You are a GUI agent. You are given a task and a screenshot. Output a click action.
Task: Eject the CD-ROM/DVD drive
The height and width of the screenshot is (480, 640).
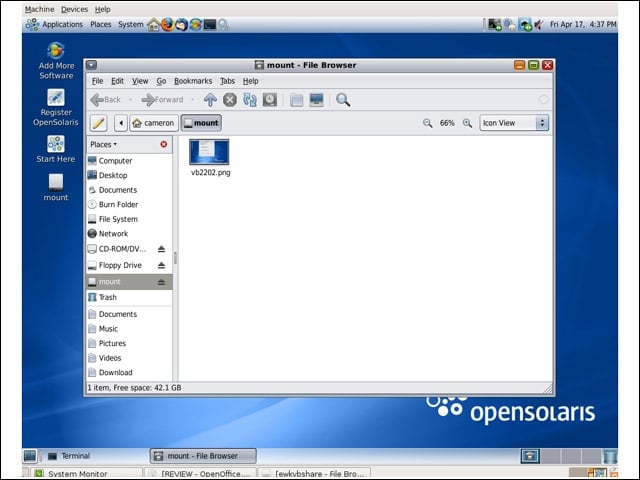point(161,249)
